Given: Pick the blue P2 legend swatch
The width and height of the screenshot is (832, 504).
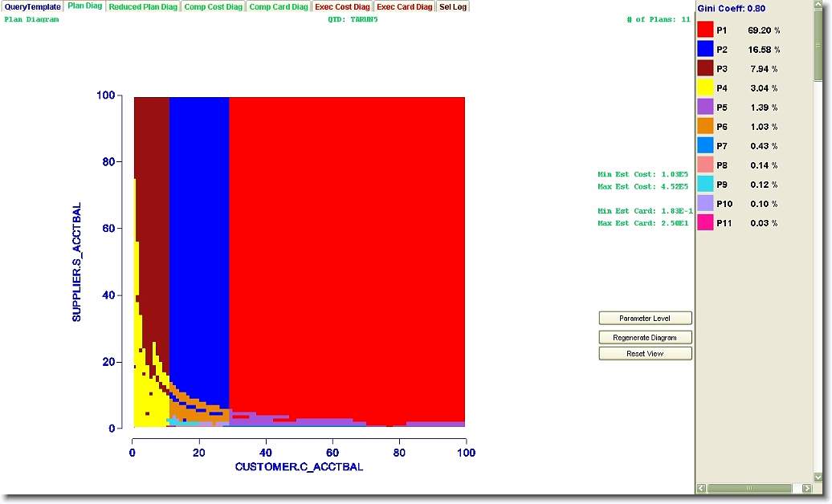Looking at the screenshot, I should [705, 49].
